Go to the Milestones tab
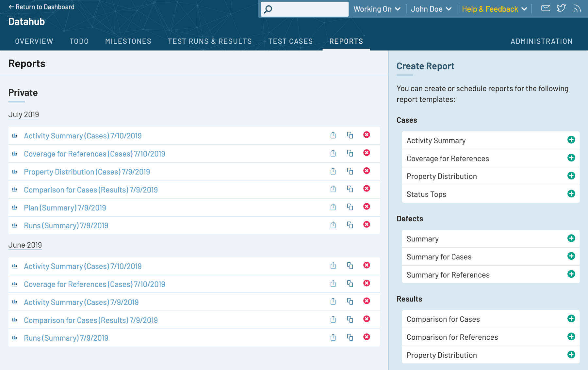 click(128, 41)
